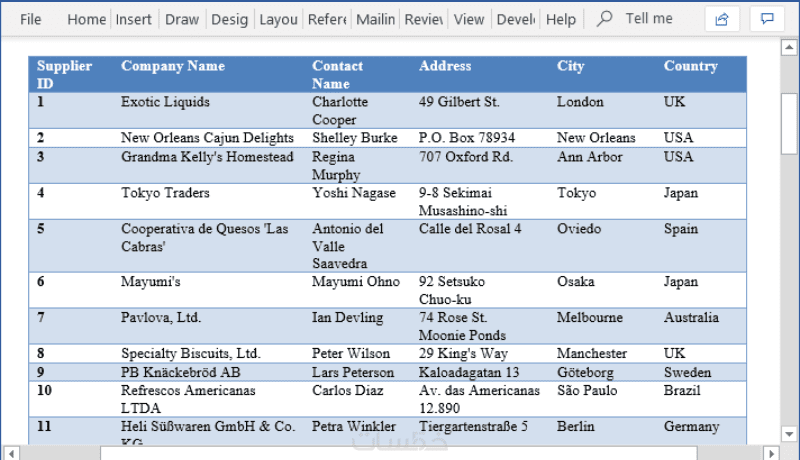Click the Tokyo Traders cell
800x460 pixels.
click(x=209, y=201)
